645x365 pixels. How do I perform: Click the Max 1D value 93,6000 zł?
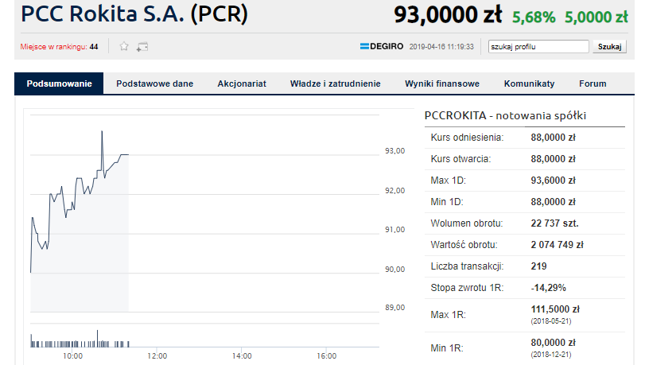[553, 180]
